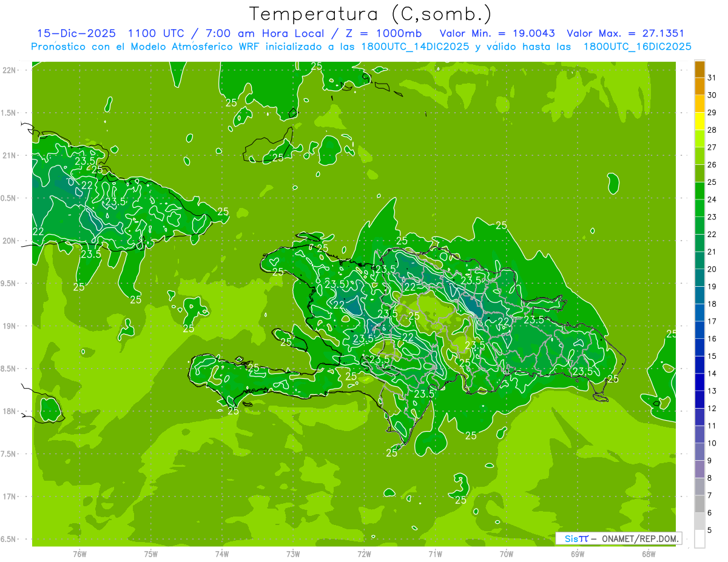Click the colorbar label 15

click(712, 356)
